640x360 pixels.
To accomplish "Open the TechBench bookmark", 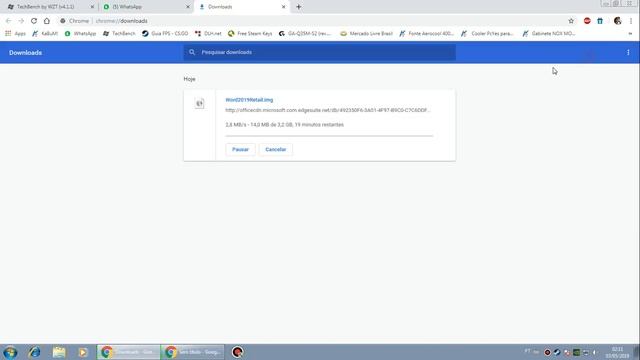I will point(119,33).
